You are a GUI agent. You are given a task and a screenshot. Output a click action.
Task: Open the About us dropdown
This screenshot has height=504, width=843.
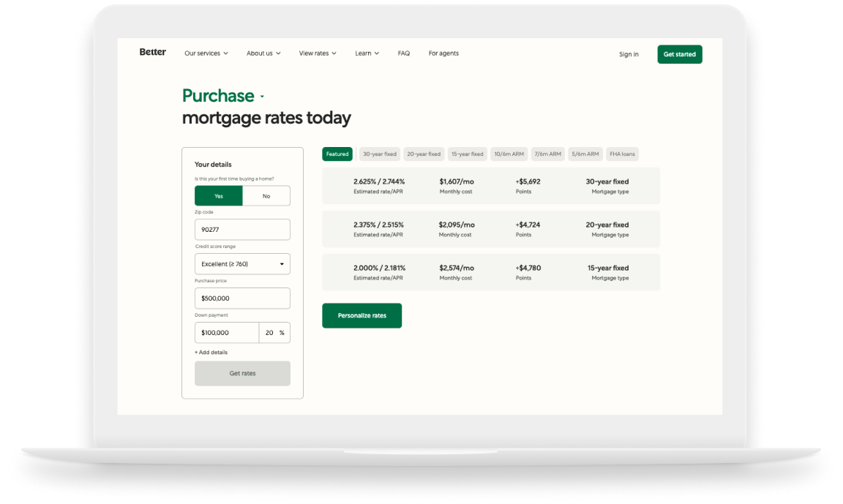pyautogui.click(x=263, y=53)
